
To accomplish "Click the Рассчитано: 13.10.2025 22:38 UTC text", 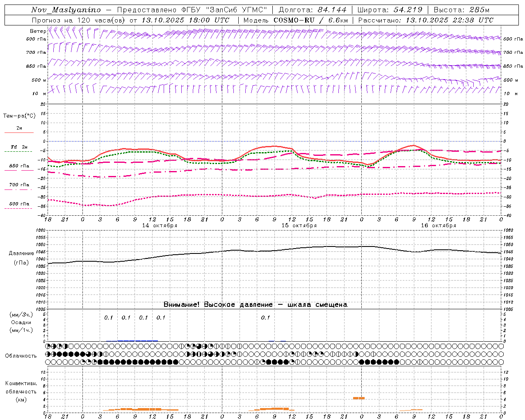I will (426, 20).
